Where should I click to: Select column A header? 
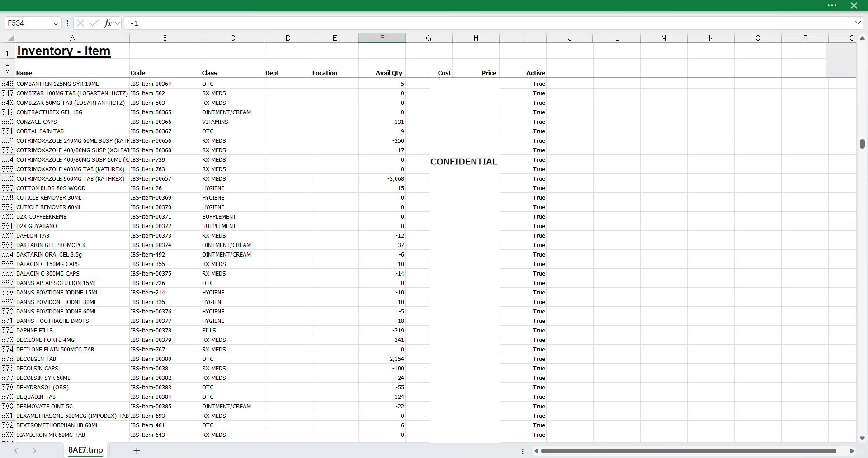(x=72, y=38)
